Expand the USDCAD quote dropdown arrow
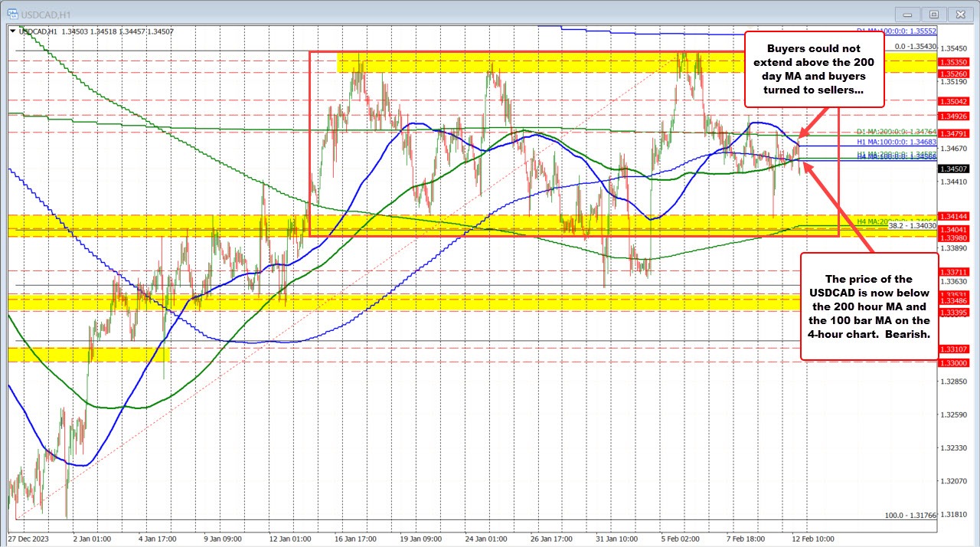980x547 pixels. 12,31
